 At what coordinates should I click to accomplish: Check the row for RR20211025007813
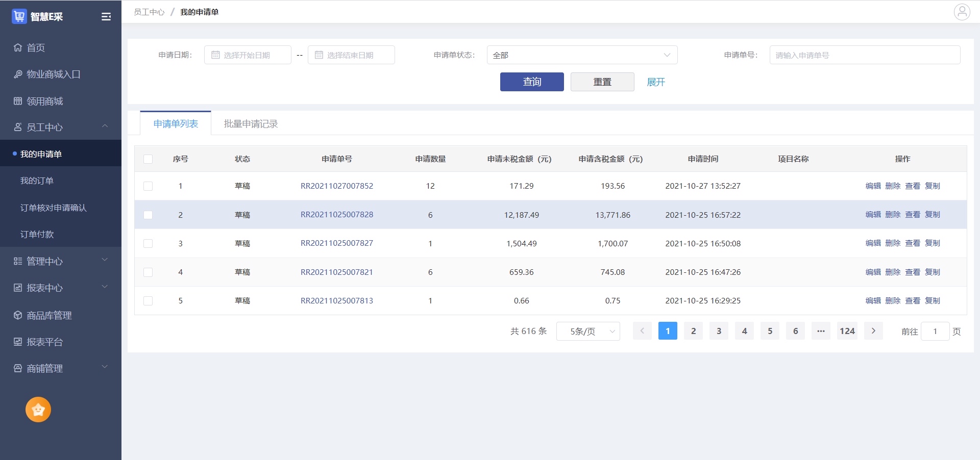pos(148,301)
